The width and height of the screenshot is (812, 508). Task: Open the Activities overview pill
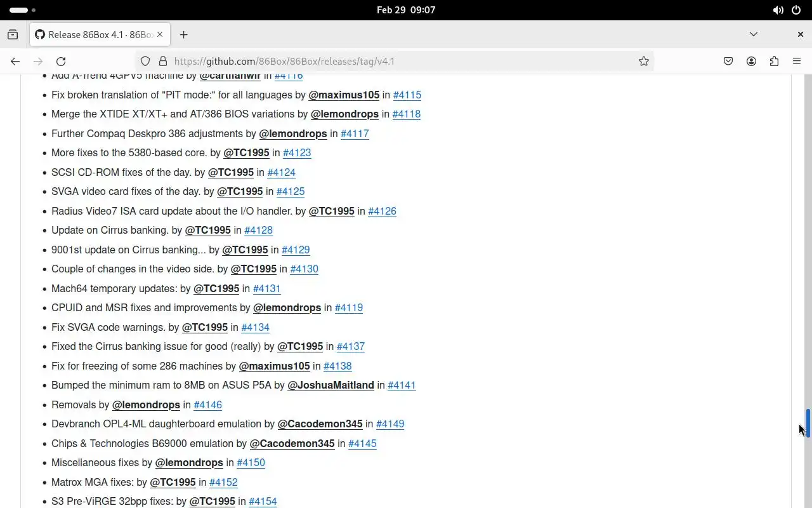(23, 10)
